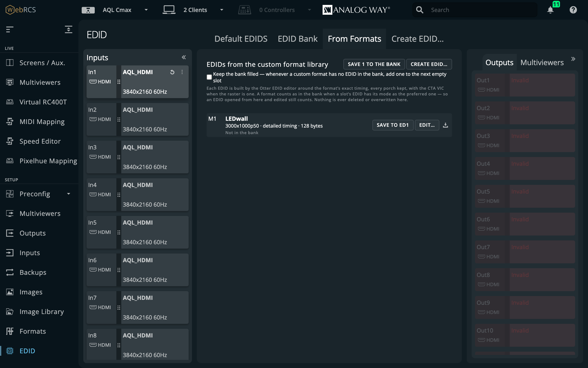Download the LEDwall EDID file
The height and width of the screenshot is (368, 588).
click(x=445, y=125)
